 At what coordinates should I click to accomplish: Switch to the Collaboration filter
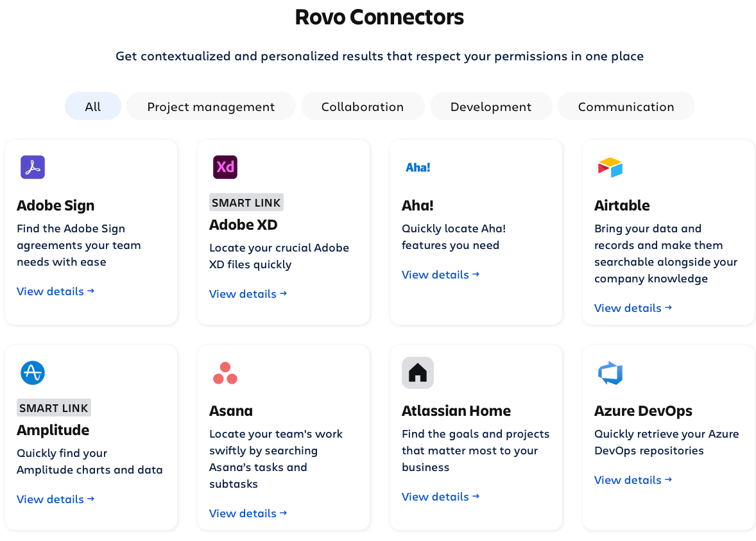pos(363,106)
